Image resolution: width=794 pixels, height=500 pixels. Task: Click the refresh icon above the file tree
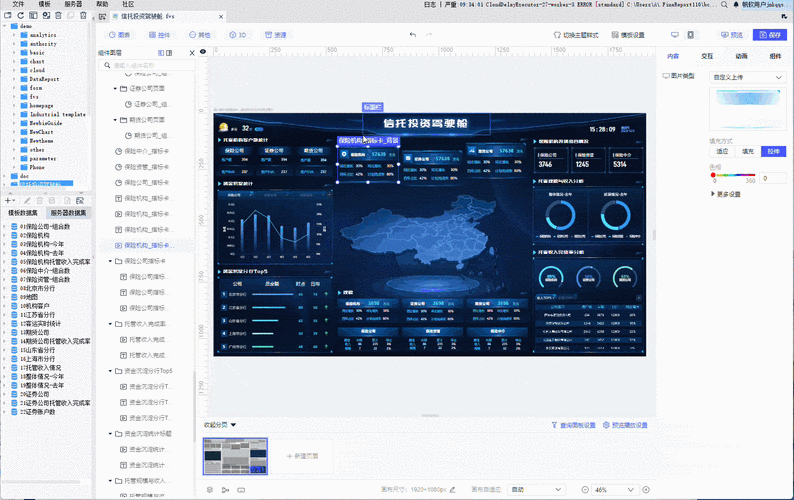point(21,16)
